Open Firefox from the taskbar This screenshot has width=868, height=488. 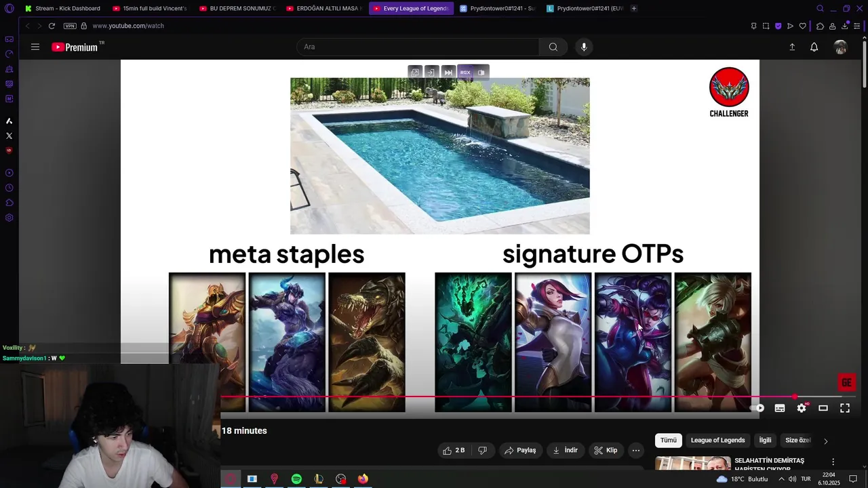363,479
